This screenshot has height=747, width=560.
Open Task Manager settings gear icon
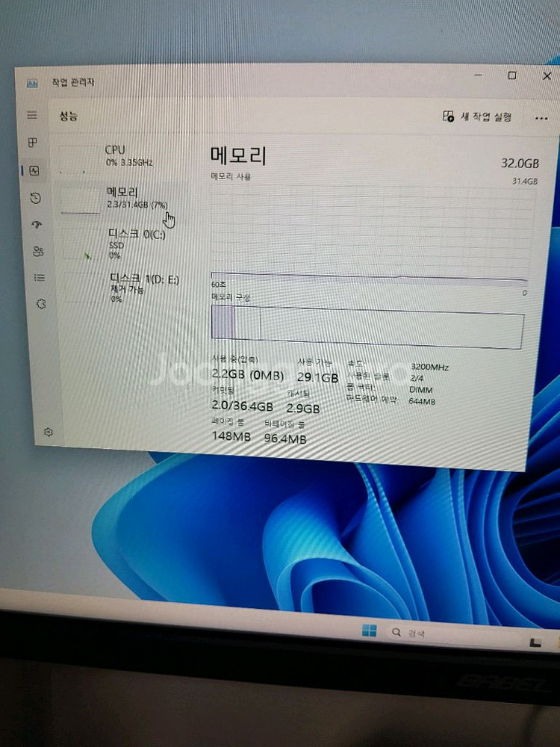(x=48, y=432)
